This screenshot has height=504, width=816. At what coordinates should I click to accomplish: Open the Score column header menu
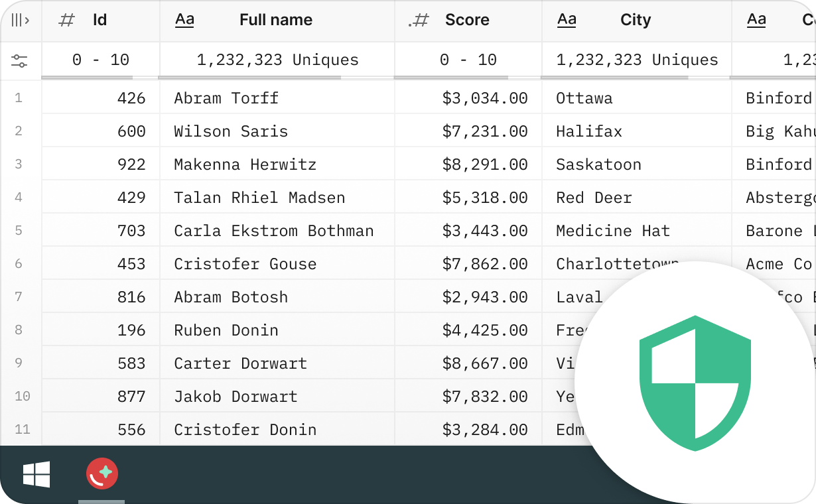[x=468, y=20]
